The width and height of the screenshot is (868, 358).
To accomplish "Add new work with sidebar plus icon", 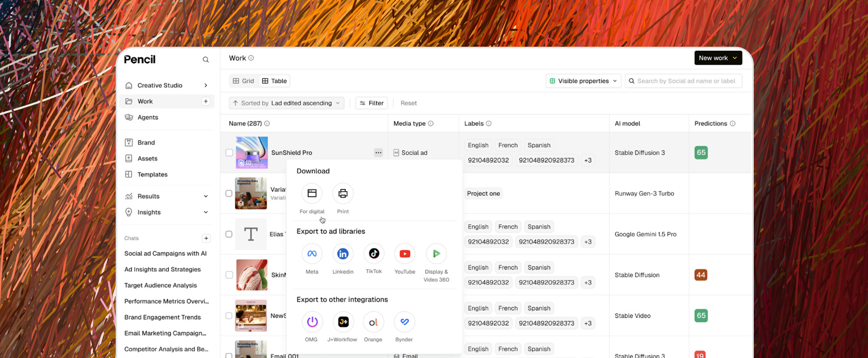I will tap(206, 101).
